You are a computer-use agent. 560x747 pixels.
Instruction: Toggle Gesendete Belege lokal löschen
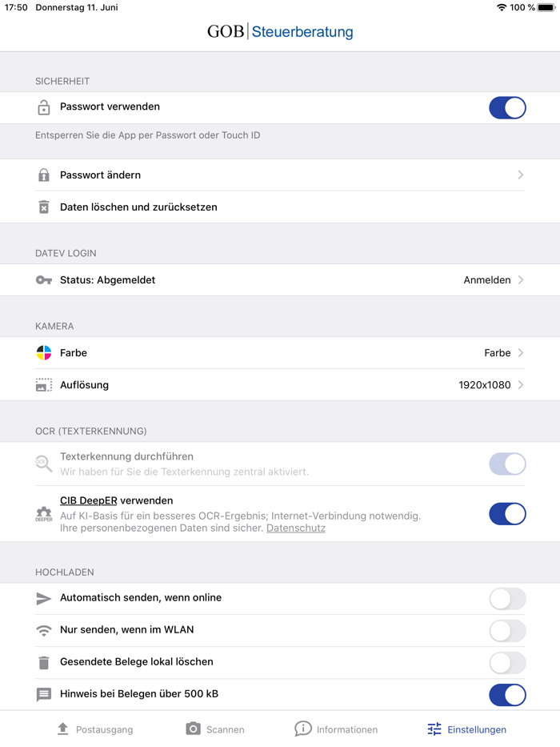click(x=507, y=662)
